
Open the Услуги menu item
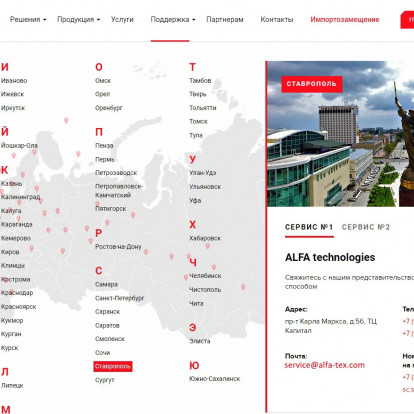[x=122, y=19]
